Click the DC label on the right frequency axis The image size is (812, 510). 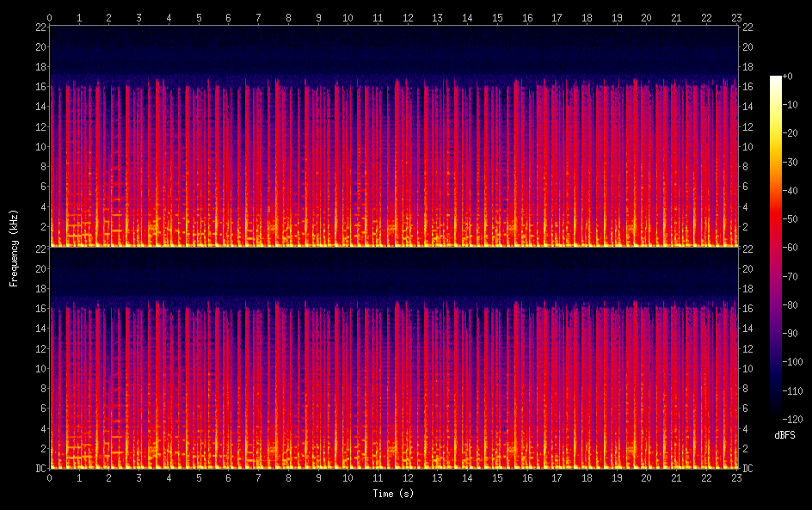(747, 469)
